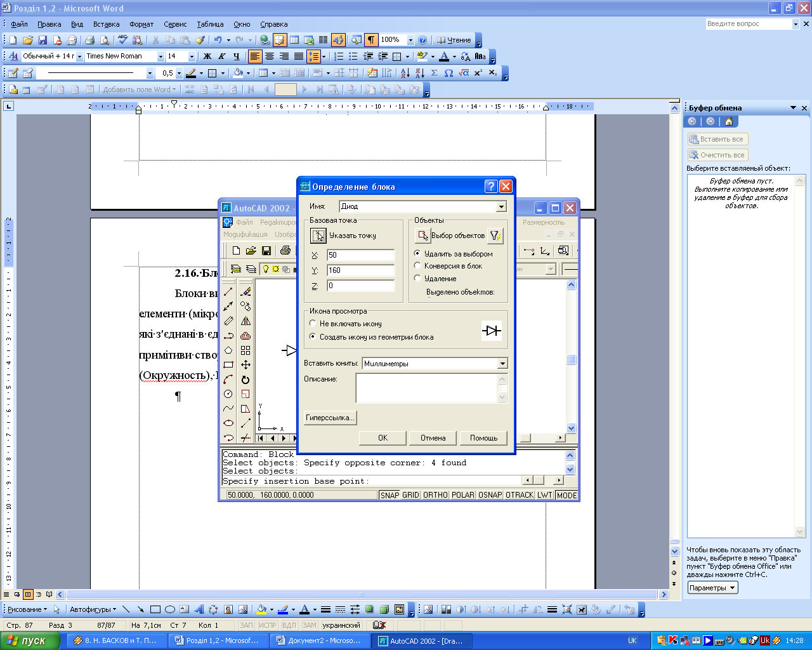The image size is (812, 650).
Task: Toggle Italic formatting in Word
Action: pyautogui.click(x=221, y=56)
